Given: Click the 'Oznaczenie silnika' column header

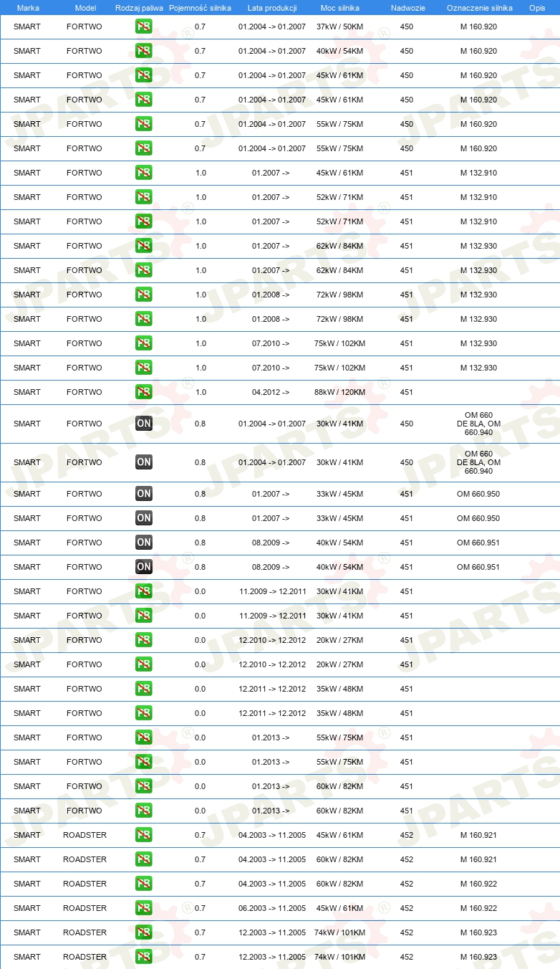Looking at the screenshot, I should pyautogui.click(x=479, y=8).
